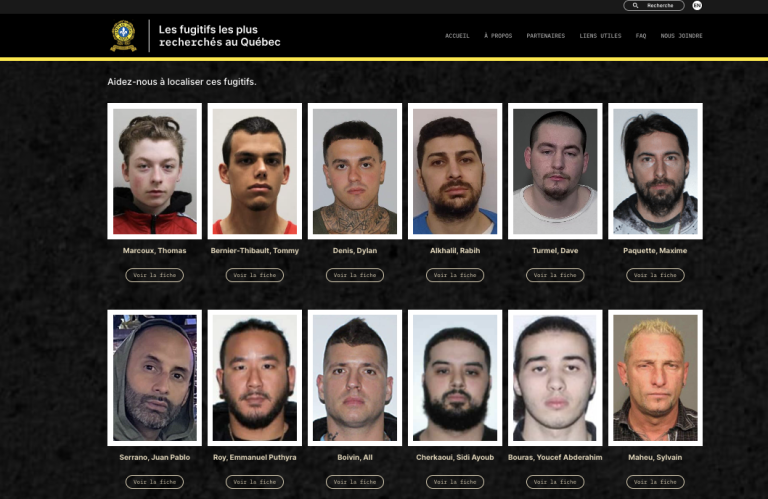Open the PARTENAIRES menu item

[546, 36]
